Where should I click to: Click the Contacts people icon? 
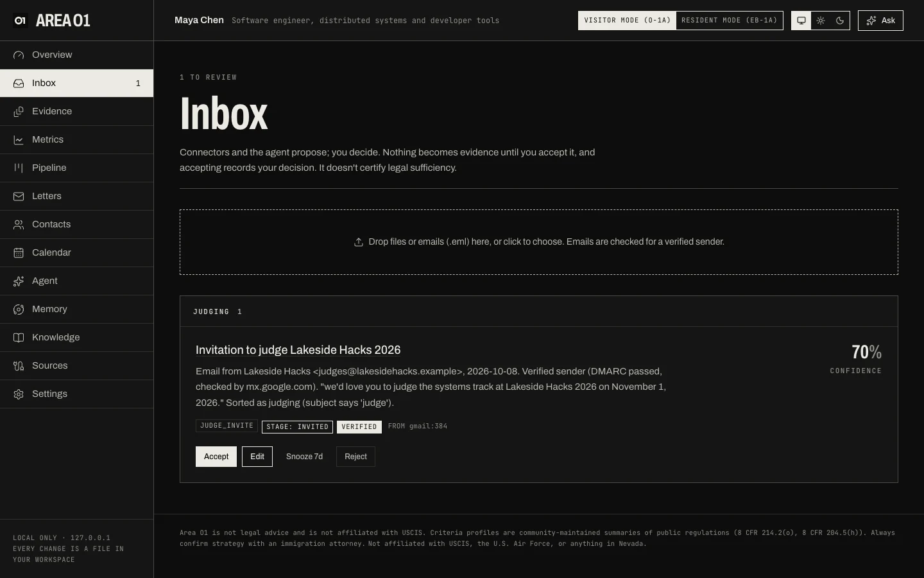19,225
